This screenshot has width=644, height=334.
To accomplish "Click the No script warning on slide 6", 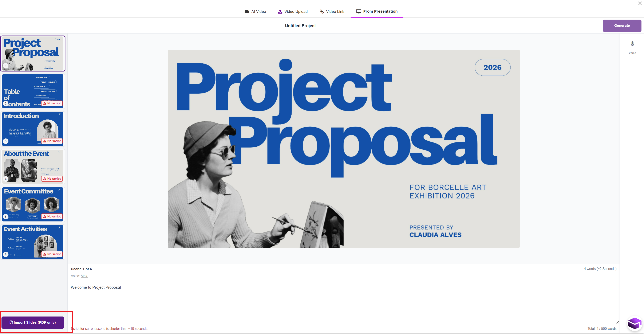I will [52, 254].
